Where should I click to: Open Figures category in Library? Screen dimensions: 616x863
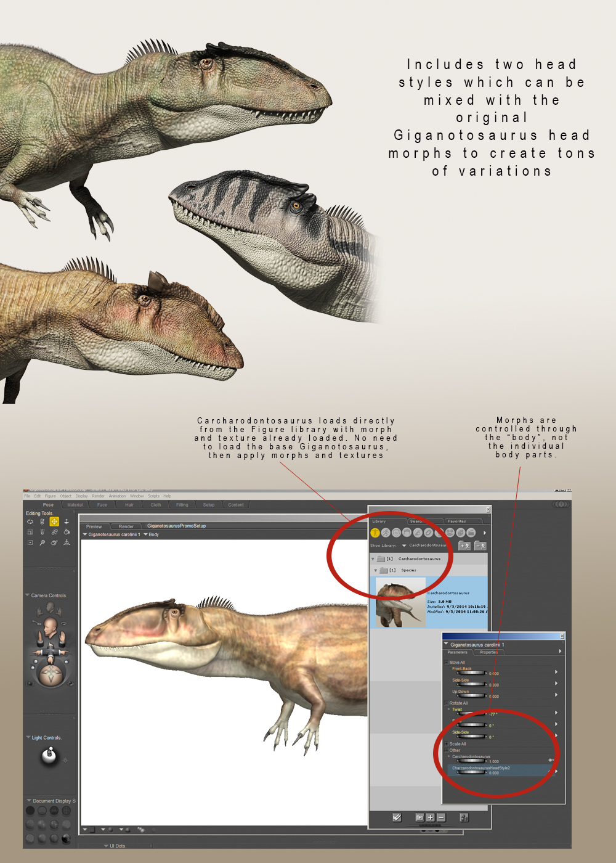(x=375, y=533)
